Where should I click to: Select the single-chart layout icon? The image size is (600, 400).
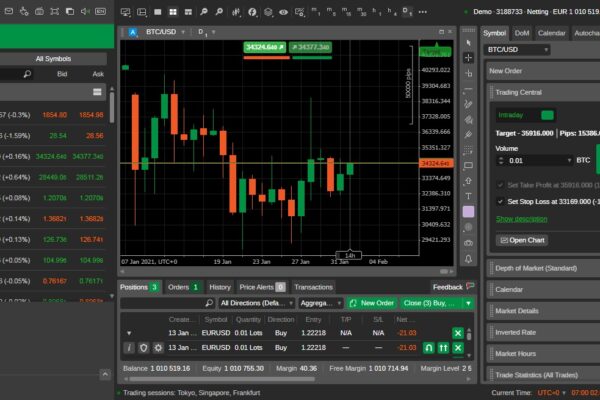point(157,12)
